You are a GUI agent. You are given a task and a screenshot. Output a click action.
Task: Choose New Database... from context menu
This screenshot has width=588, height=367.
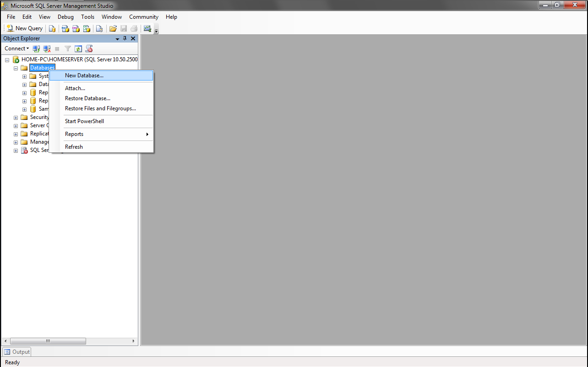pos(101,76)
